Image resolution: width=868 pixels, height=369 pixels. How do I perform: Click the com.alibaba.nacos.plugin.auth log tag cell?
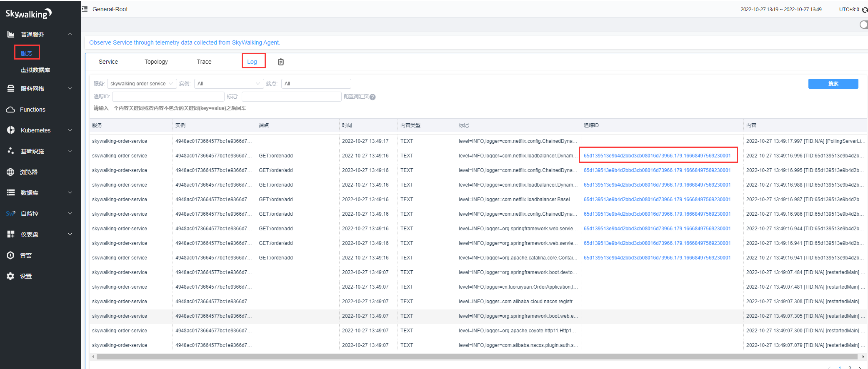coord(518,345)
